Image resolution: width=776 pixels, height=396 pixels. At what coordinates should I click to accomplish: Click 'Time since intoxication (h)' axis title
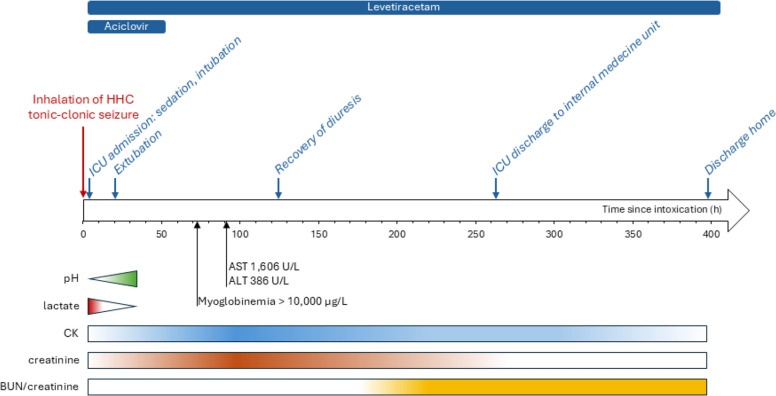(662, 209)
